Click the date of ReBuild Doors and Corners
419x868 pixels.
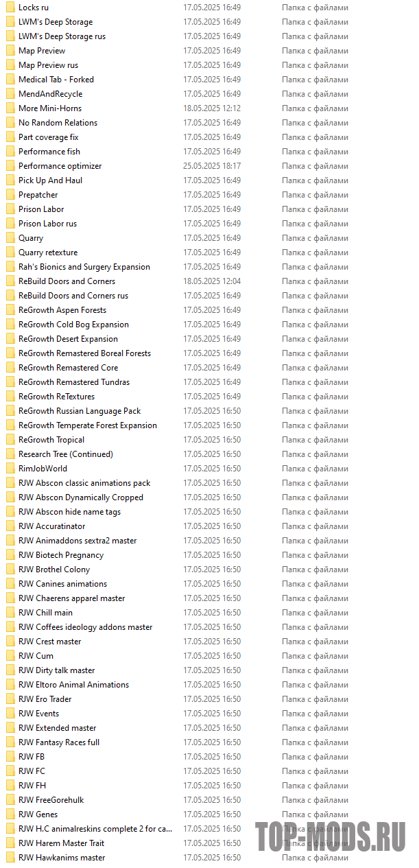[x=212, y=281]
